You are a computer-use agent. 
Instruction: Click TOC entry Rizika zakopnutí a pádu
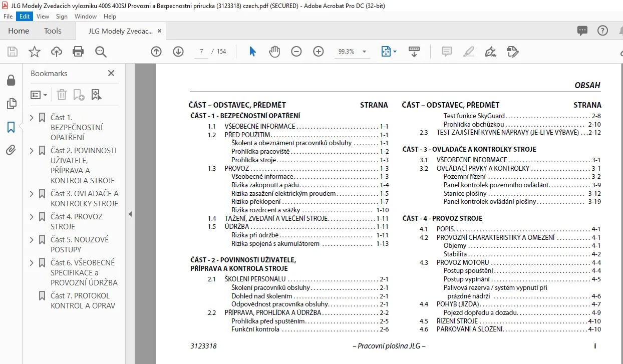point(310,185)
